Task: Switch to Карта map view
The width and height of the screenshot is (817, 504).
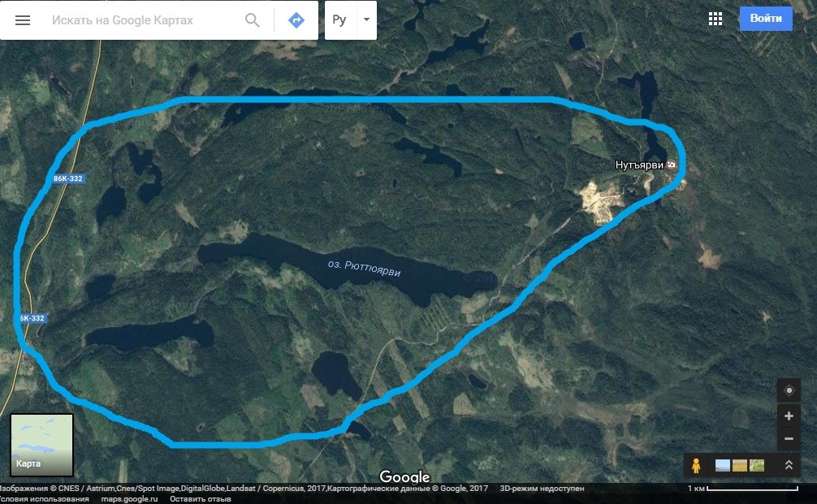Action: (x=41, y=445)
